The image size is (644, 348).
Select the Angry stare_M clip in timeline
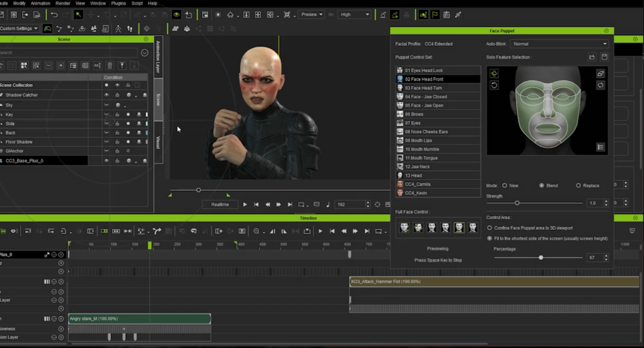tap(140, 318)
